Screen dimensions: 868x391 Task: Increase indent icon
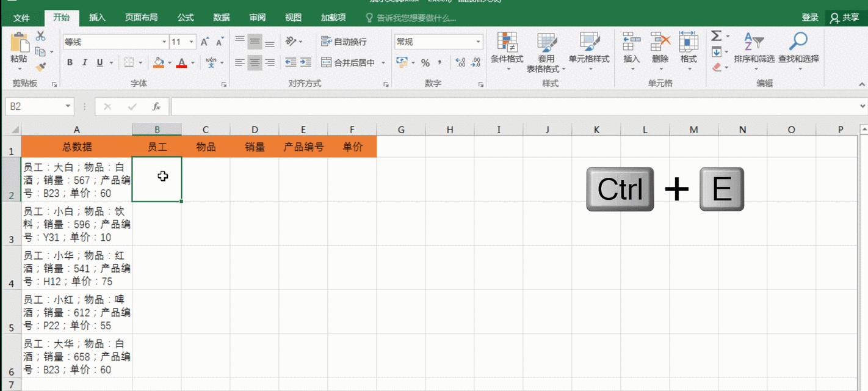coord(306,62)
